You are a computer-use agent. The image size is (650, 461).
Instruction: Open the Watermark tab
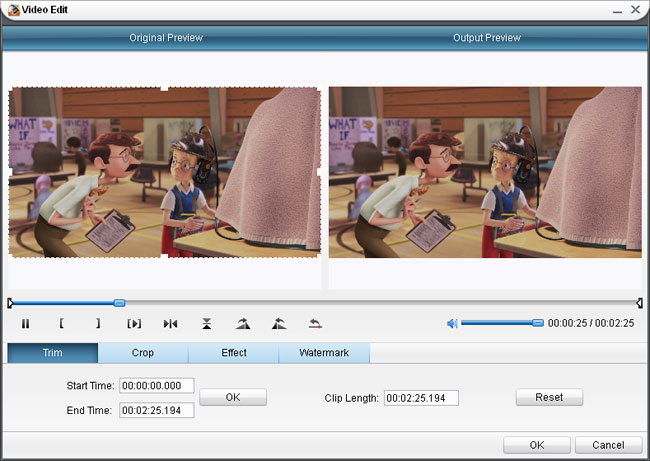click(x=324, y=353)
